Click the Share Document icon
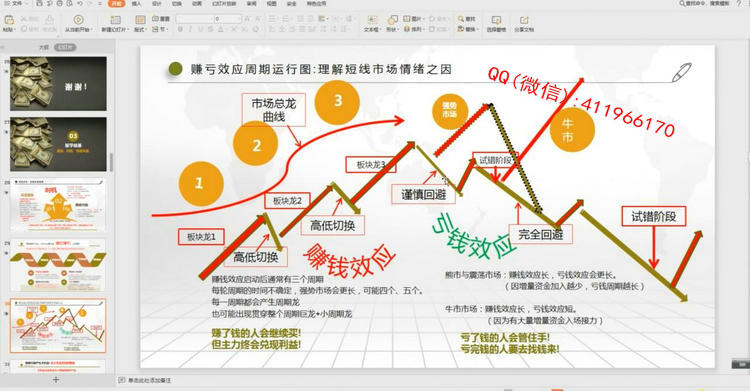The width and height of the screenshot is (750, 391). pos(524,20)
